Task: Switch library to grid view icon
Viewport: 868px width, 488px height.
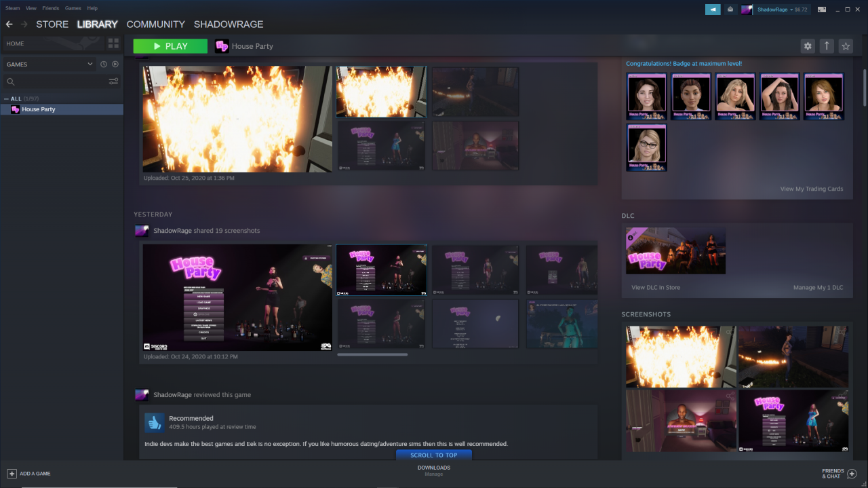Action: [x=113, y=43]
